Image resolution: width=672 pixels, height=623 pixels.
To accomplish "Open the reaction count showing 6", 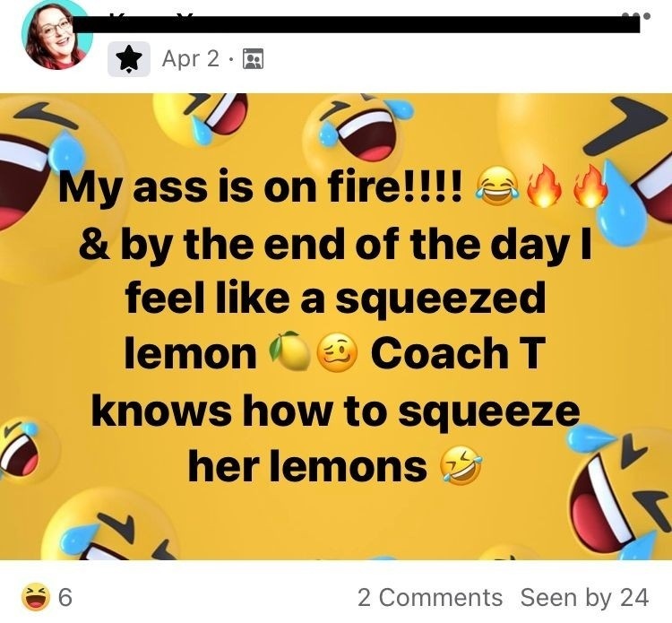I will pyautogui.click(x=65, y=597).
